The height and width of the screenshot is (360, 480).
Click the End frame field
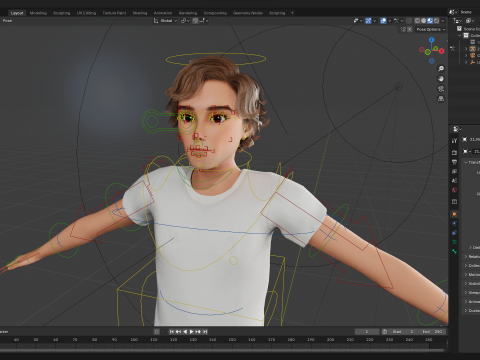[x=432, y=332]
